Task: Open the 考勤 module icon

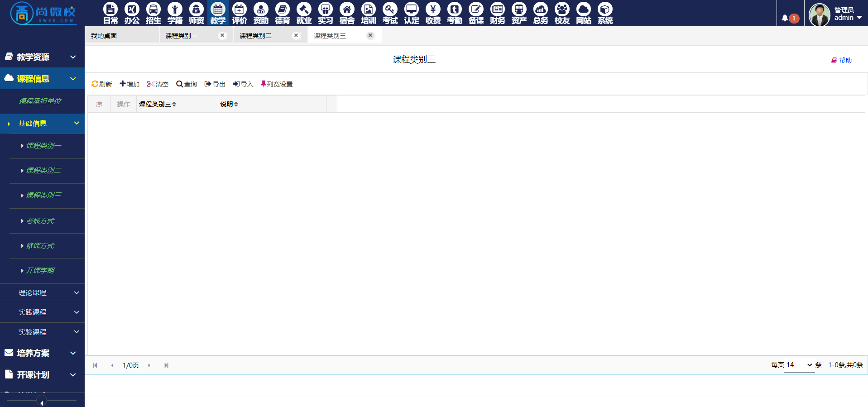Action: coord(454,13)
